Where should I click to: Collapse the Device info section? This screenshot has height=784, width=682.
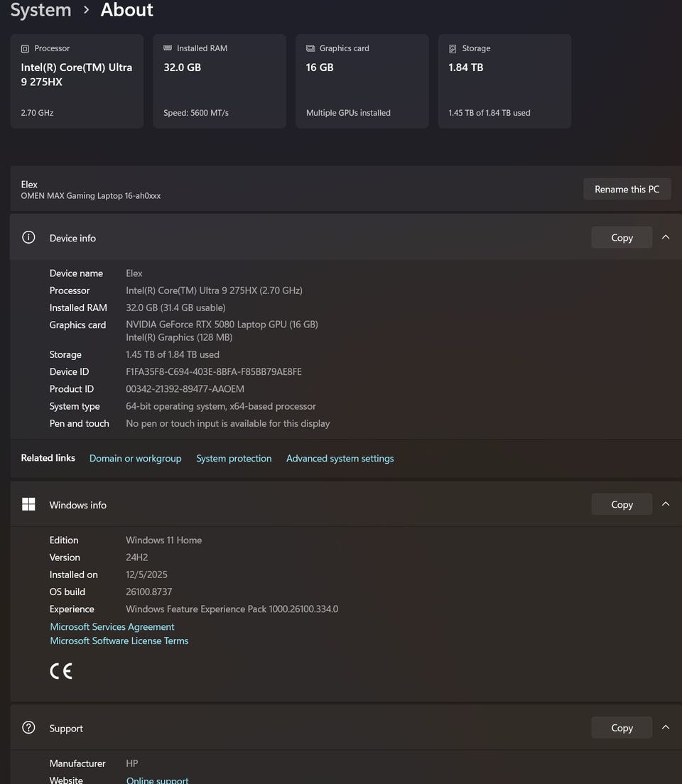coord(666,237)
